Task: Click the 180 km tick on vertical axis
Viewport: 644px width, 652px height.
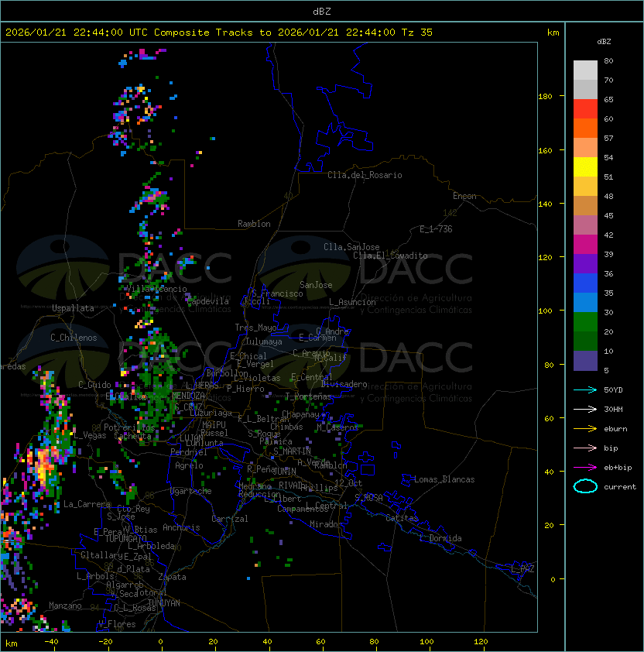Action: coord(545,97)
